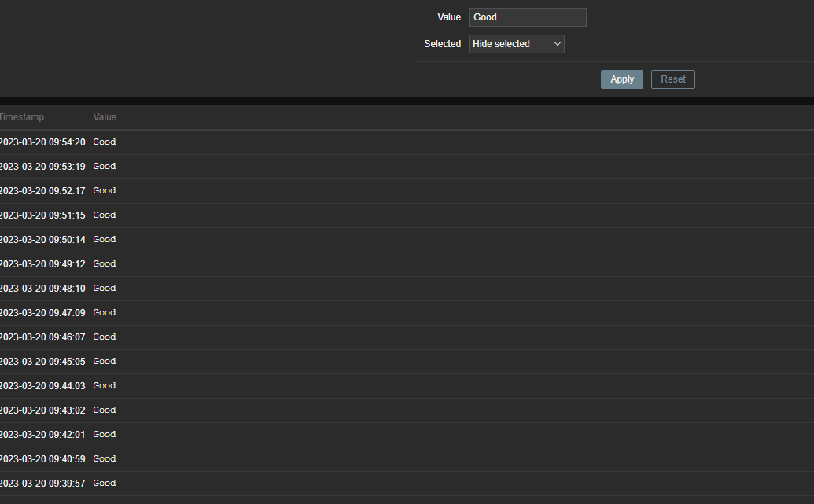Click Good value in the 09:47:09 row
This screenshot has width=814, height=504.
(x=105, y=312)
